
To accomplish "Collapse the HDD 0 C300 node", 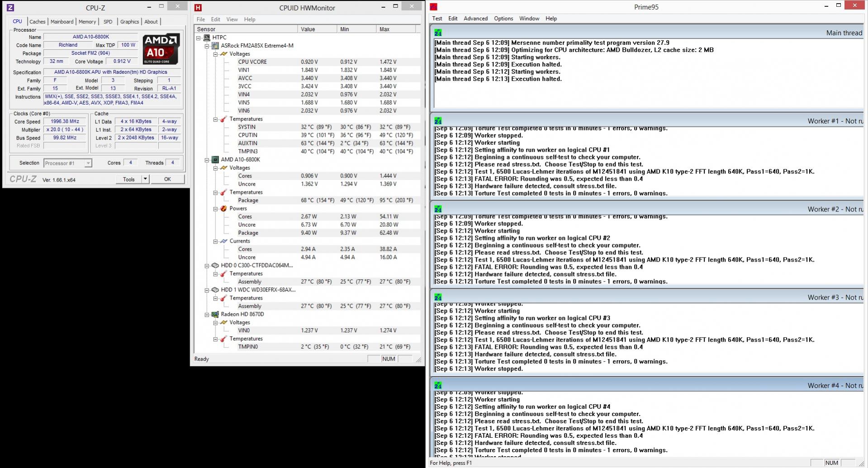I will pos(207,266).
